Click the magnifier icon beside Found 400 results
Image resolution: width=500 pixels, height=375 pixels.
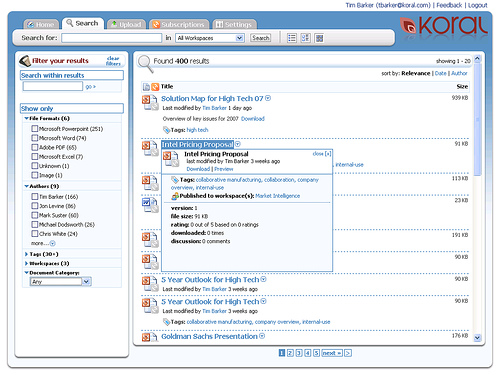(146, 63)
